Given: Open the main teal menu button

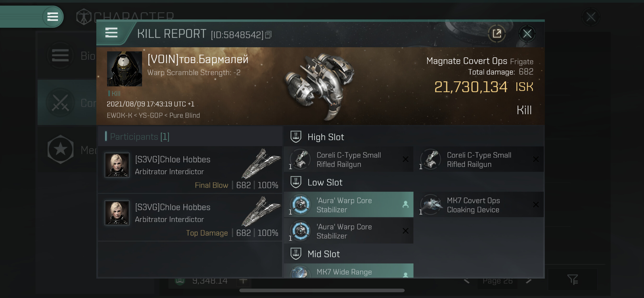Looking at the screenshot, I should (52, 17).
